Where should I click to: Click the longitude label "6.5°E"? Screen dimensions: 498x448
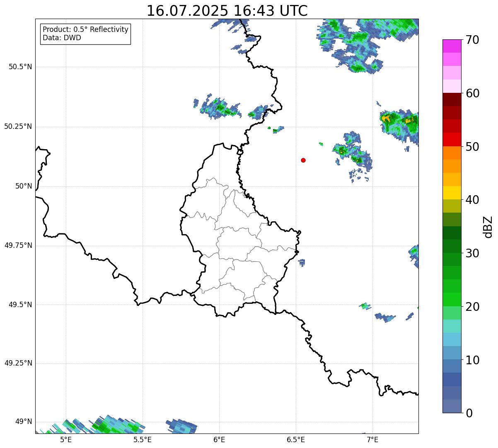tap(296, 440)
